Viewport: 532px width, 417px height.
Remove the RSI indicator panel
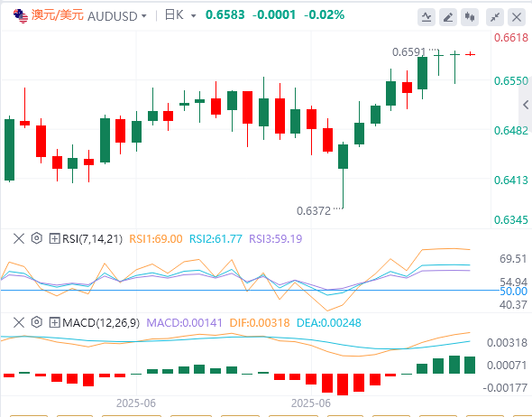[x=19, y=238]
